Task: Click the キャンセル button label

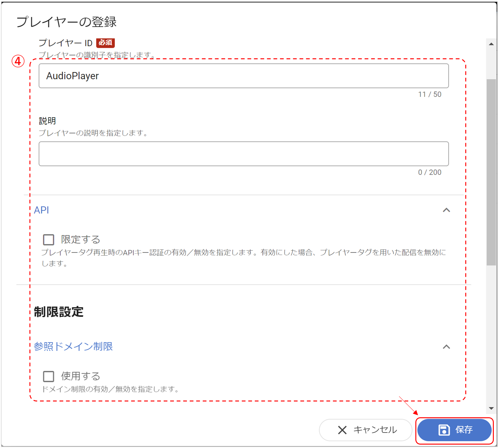Action: [x=375, y=430]
